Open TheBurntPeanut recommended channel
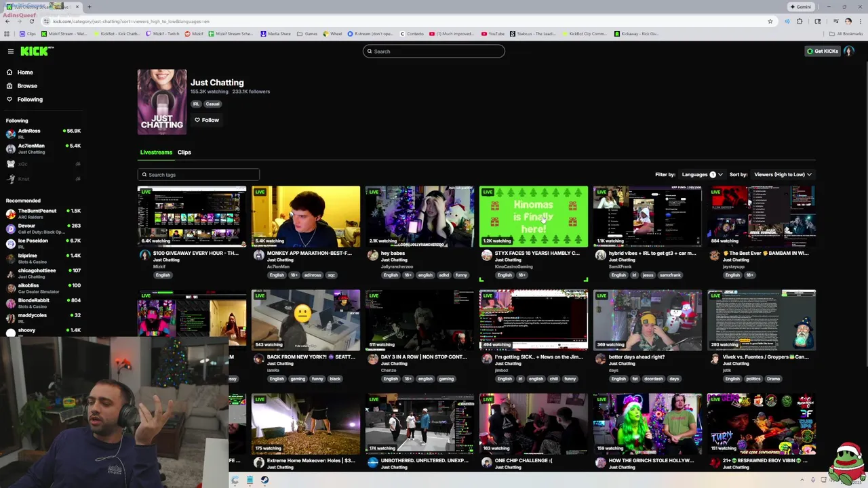The width and height of the screenshot is (868, 488). [43, 213]
